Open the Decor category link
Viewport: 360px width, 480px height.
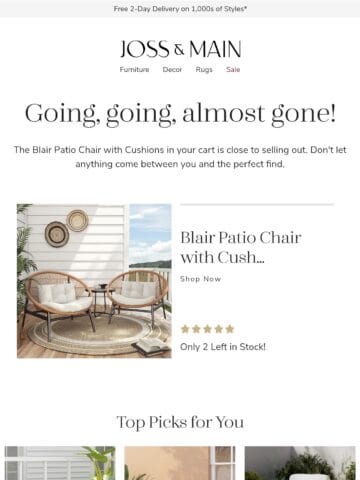[172, 70]
